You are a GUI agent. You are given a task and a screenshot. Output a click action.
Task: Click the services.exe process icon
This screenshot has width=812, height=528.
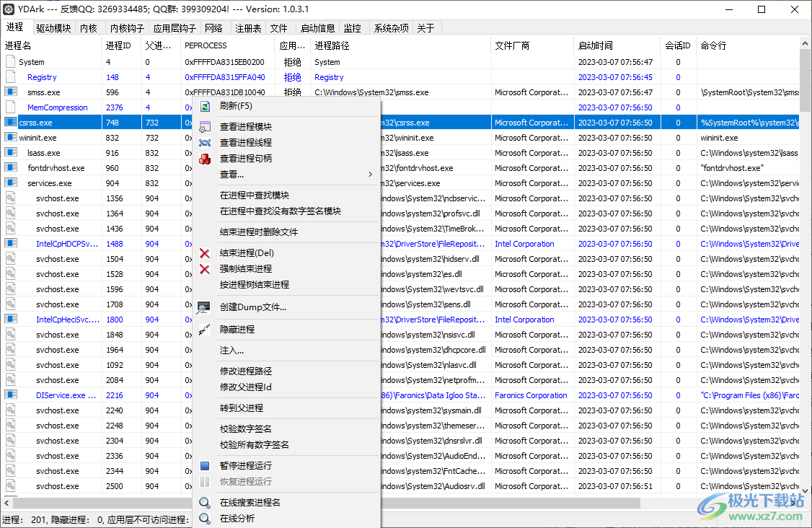coord(11,182)
